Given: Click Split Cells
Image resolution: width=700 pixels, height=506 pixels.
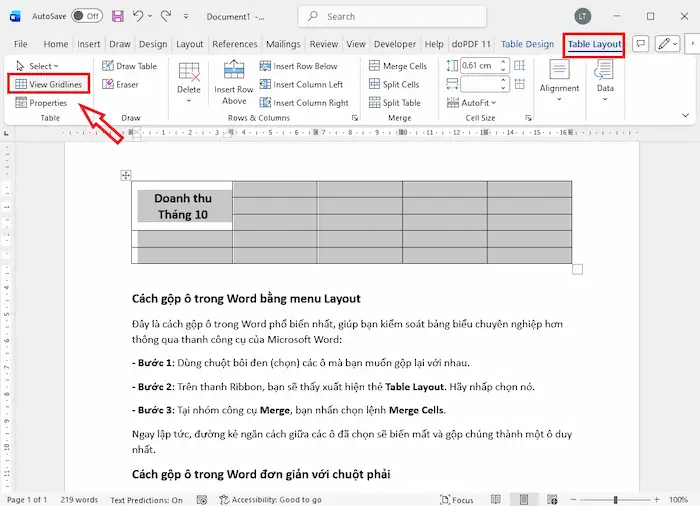Looking at the screenshot, I should point(394,84).
